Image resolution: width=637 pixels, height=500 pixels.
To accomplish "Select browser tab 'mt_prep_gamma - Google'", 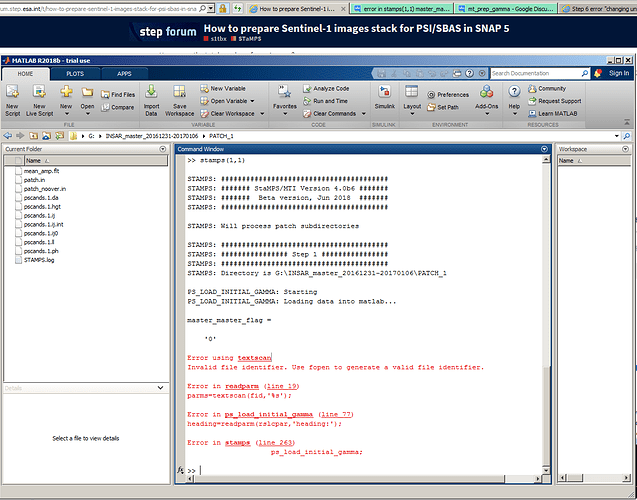I will point(506,9).
